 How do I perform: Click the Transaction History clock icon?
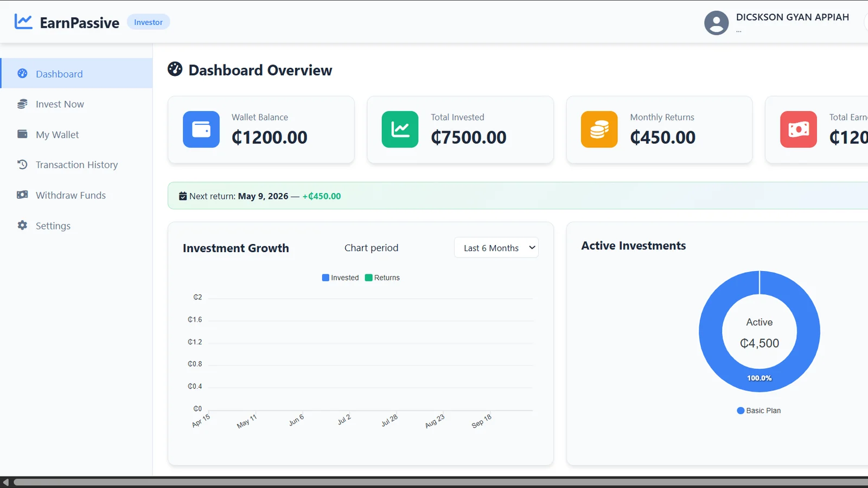click(22, 164)
